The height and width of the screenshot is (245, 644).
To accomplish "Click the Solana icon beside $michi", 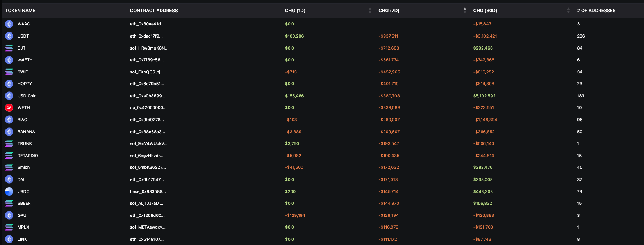I will pos(9,167).
